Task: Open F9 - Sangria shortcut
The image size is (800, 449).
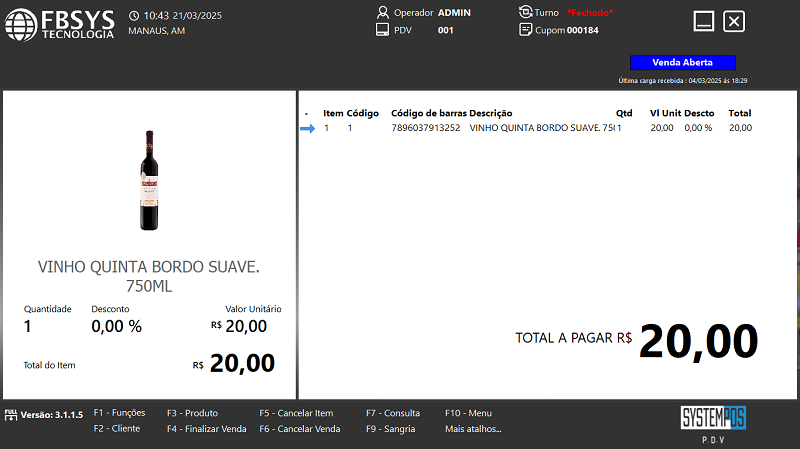Action: tap(390, 429)
